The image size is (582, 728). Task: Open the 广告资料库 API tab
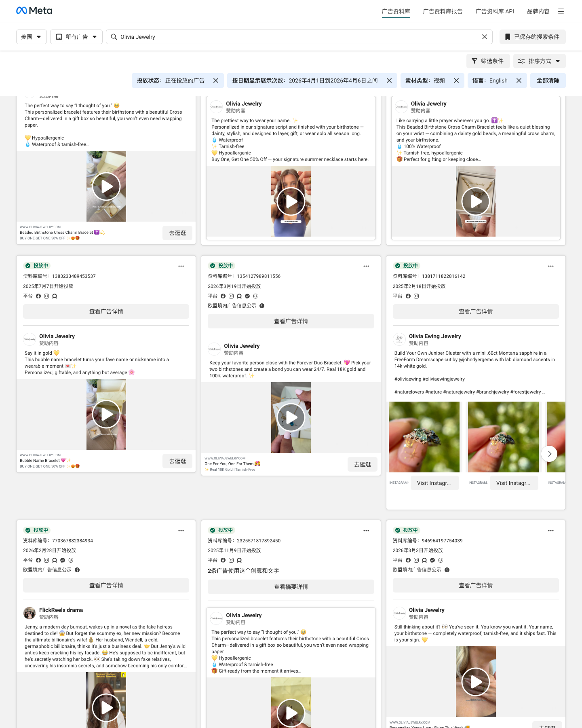(x=495, y=11)
